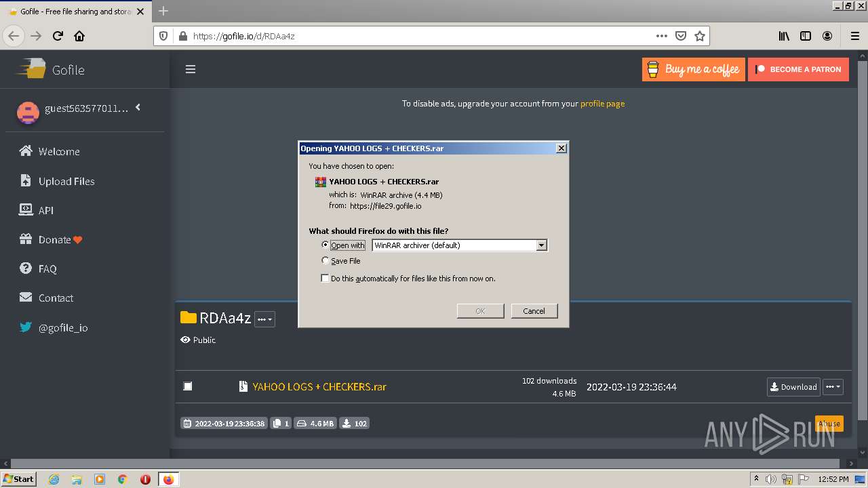The image size is (868, 488).
Task: Open the Firefox hamburger menu
Action: [x=854, y=36]
